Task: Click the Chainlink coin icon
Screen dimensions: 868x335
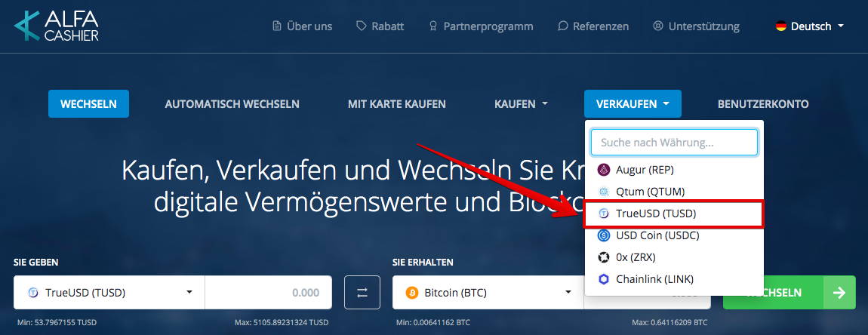Action: [x=604, y=279]
